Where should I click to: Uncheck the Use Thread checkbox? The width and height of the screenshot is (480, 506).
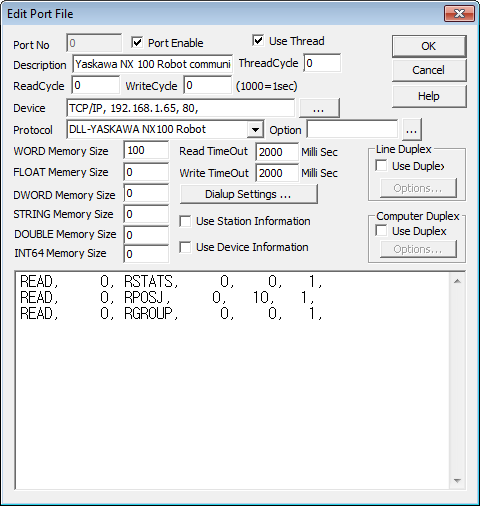pyautogui.click(x=258, y=40)
